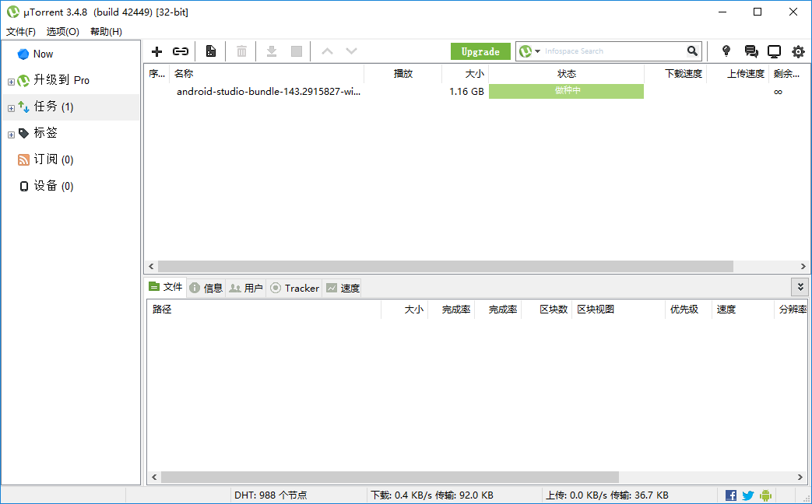Expand the 标签 tree node
The width and height of the screenshot is (812, 504).
[11, 135]
